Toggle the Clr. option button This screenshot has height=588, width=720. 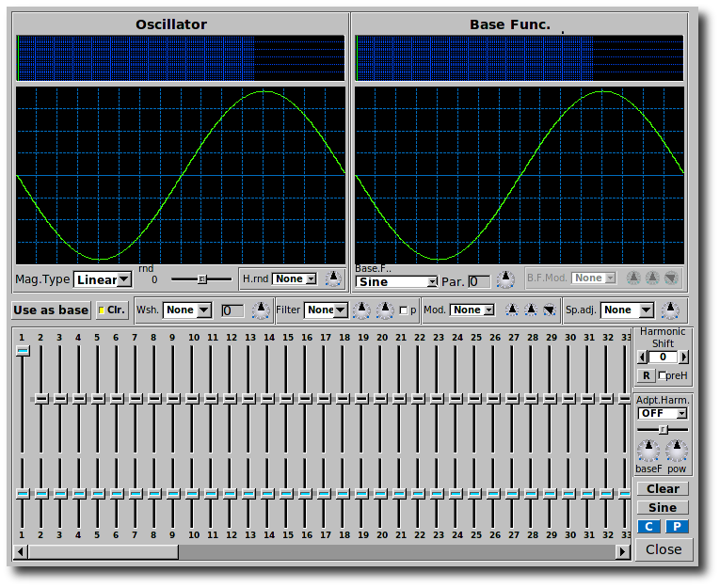(111, 310)
